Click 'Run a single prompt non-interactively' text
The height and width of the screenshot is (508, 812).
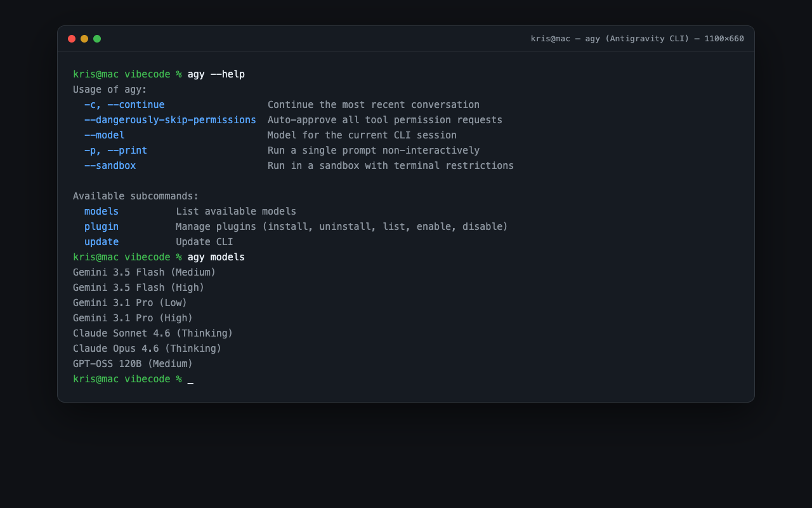coord(374,150)
